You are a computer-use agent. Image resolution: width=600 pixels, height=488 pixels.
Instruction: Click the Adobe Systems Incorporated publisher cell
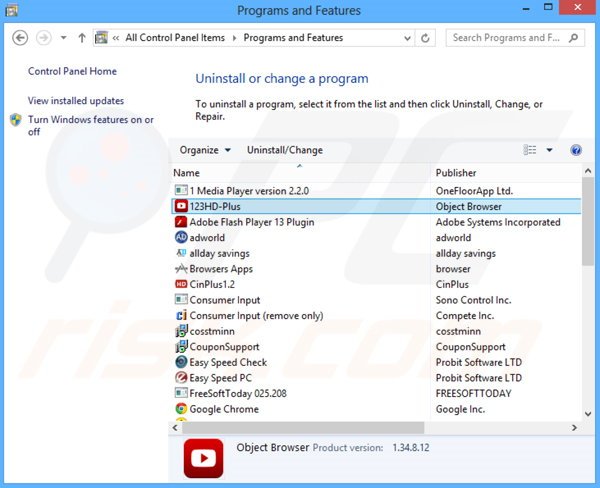498,222
